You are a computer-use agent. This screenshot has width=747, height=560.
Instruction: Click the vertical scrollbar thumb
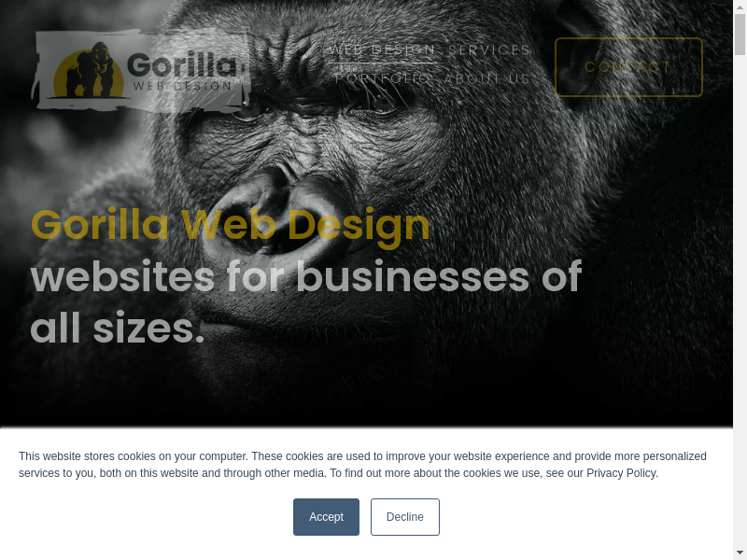tap(740, 35)
